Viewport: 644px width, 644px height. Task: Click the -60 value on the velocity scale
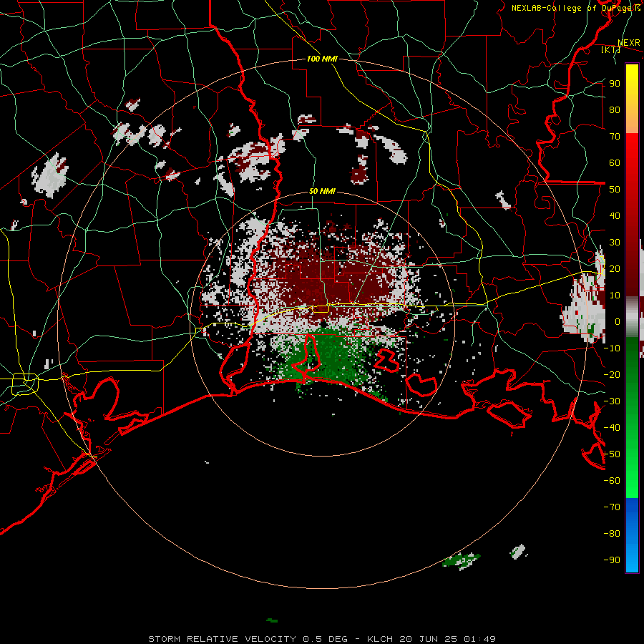612,481
